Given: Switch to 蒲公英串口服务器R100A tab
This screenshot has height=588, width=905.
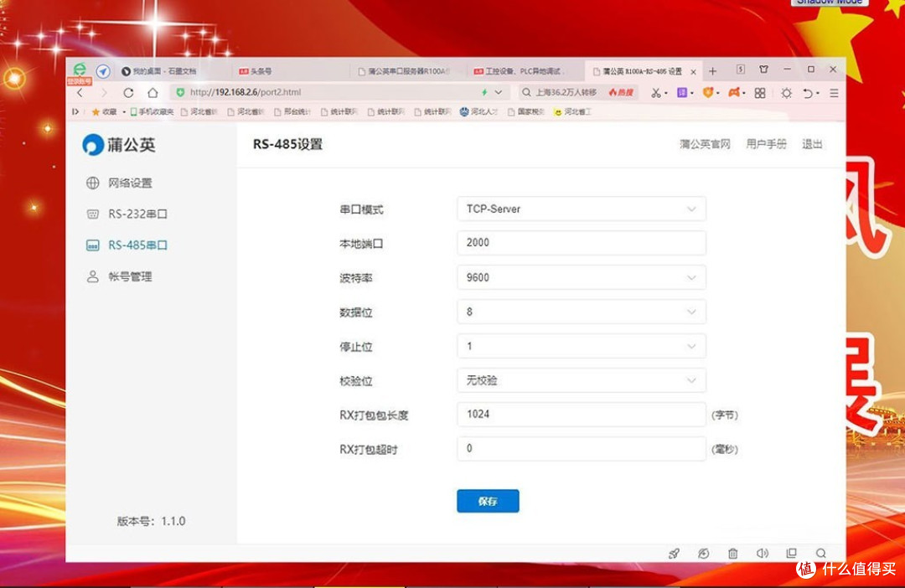Looking at the screenshot, I should pyautogui.click(x=403, y=71).
